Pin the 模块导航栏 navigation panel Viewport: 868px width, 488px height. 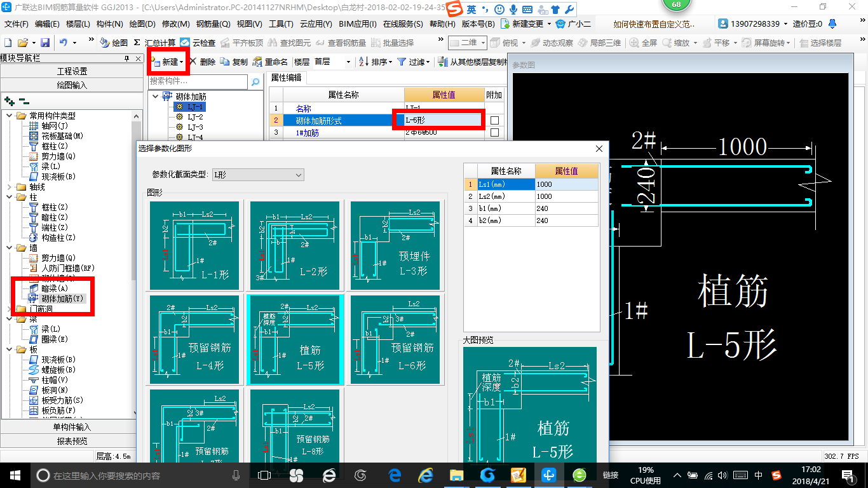tap(127, 58)
